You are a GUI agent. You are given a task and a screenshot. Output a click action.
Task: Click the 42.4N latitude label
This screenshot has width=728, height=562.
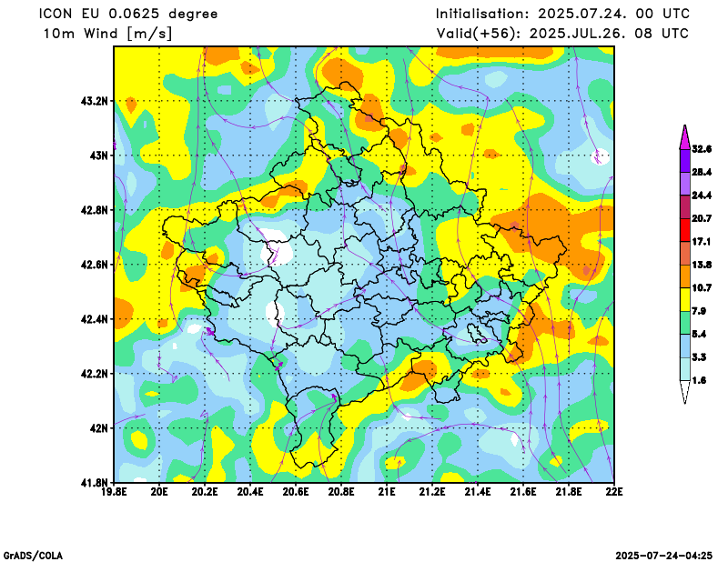tap(95, 319)
